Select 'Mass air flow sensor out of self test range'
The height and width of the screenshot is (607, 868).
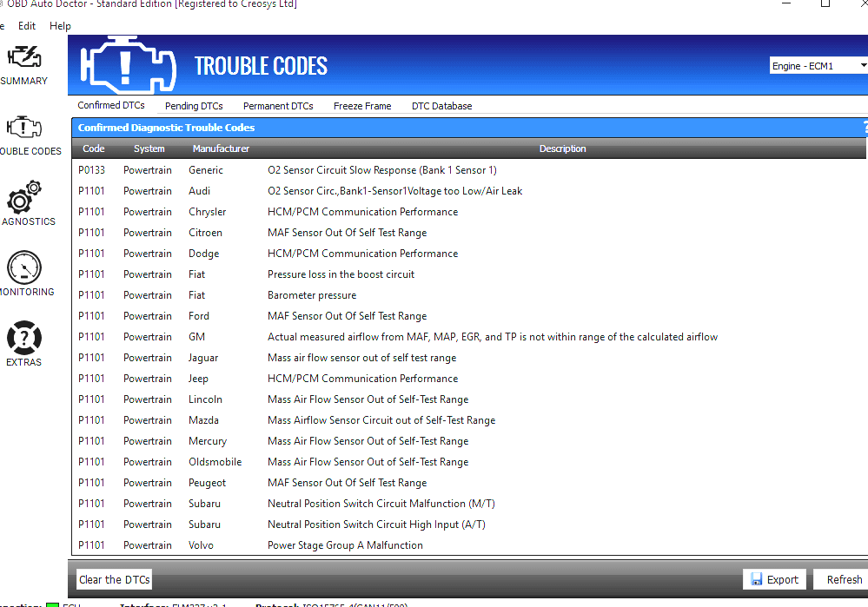click(362, 358)
